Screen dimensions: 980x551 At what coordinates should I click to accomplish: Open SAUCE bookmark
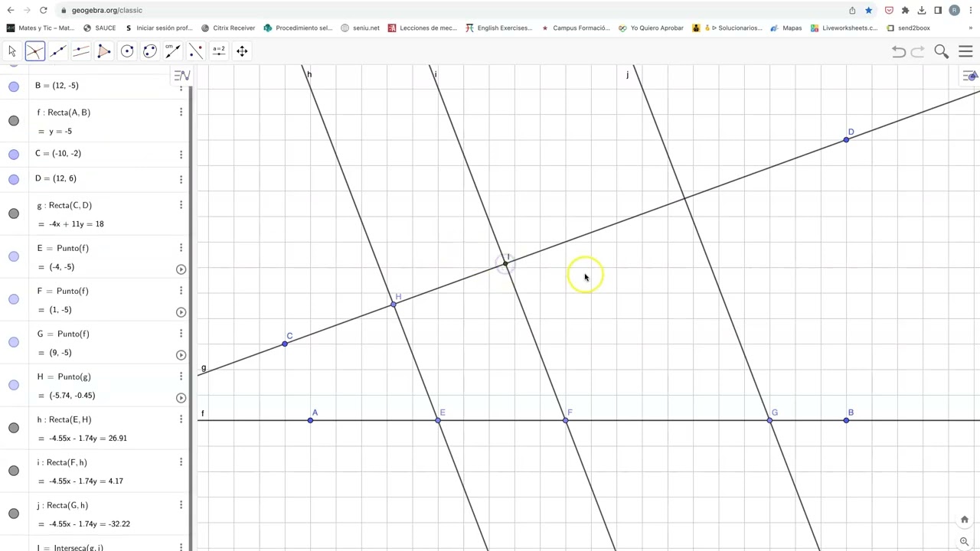point(100,28)
